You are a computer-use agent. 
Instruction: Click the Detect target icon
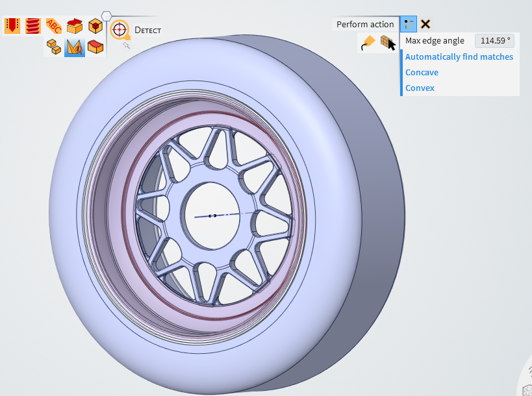pyautogui.click(x=120, y=30)
